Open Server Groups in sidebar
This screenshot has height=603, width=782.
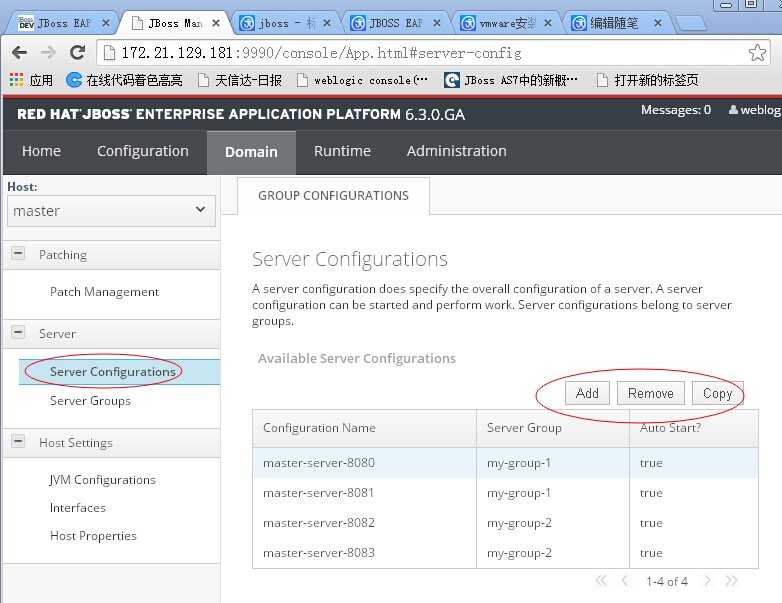coord(90,401)
